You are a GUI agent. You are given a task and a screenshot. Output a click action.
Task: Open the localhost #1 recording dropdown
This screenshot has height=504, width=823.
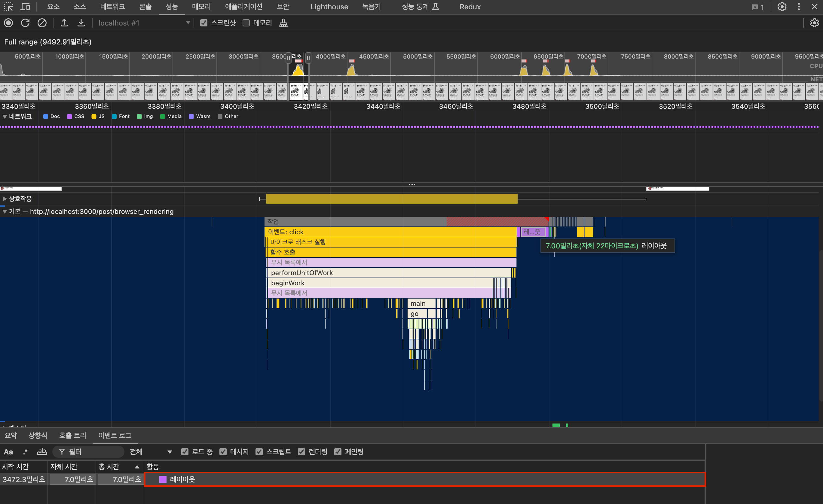tap(144, 23)
